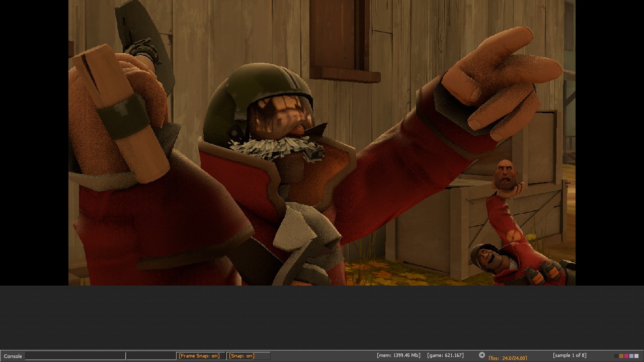Select the purple color swatch
The height and width of the screenshot is (362, 644).
click(631, 356)
